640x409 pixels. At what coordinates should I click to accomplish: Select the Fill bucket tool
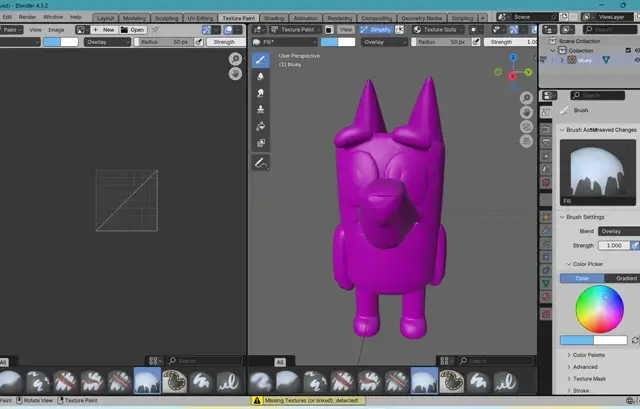click(x=260, y=126)
